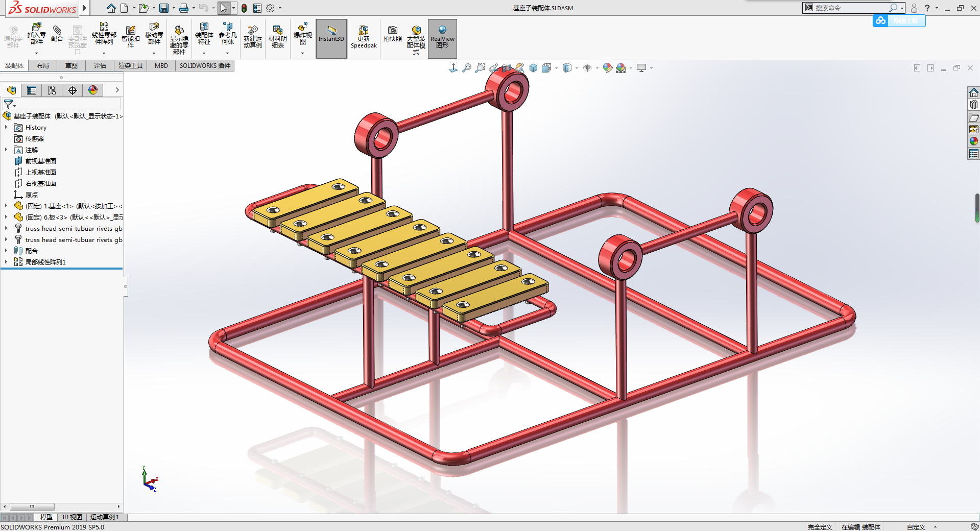Create New Motion Study (新建运动算例)
Image resolution: width=980 pixels, height=531 pixels.
pyautogui.click(x=252, y=37)
